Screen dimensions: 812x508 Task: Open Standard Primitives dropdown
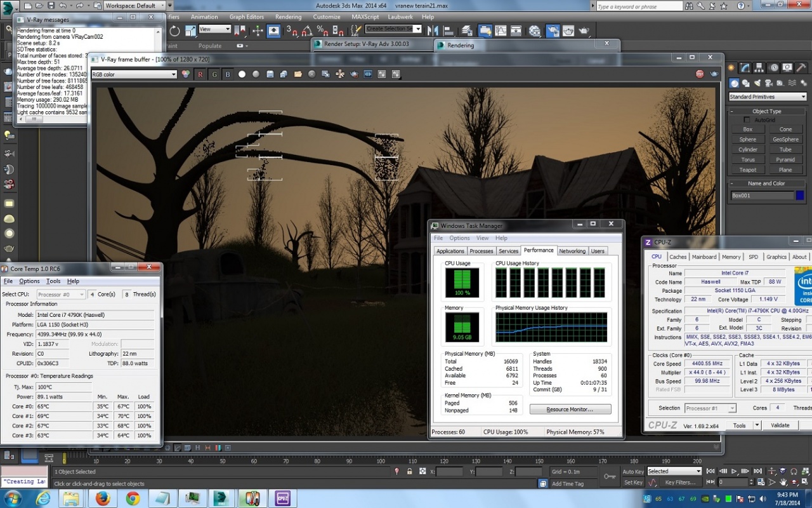(x=768, y=97)
